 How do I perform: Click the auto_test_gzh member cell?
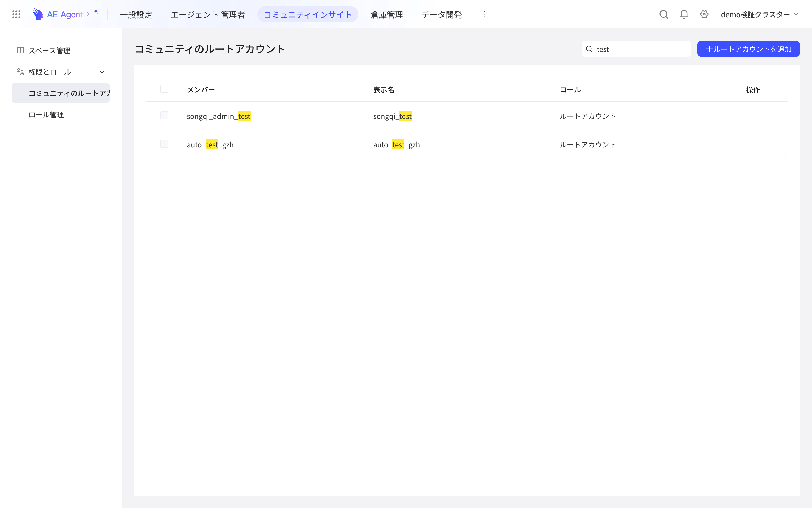click(210, 145)
